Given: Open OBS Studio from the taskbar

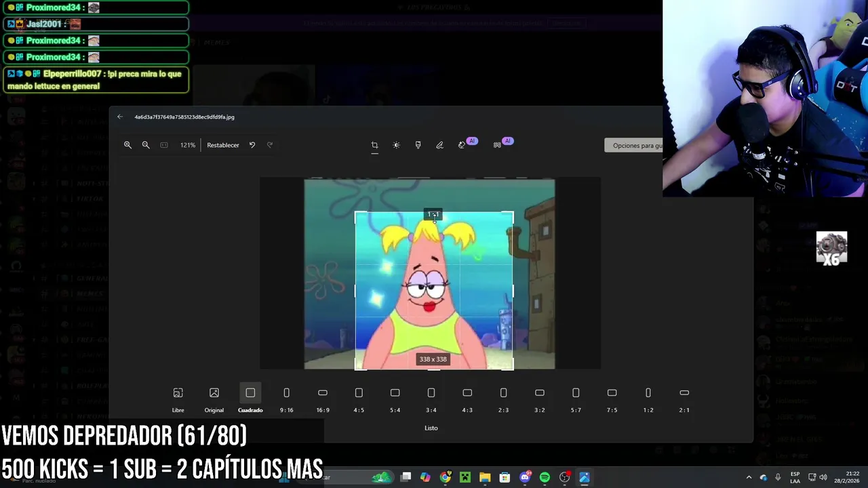Looking at the screenshot, I should pyautogui.click(x=564, y=477).
